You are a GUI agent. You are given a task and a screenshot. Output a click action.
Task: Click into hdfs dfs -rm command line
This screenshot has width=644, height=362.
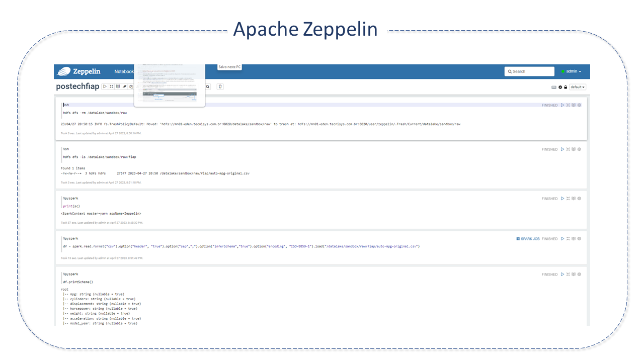pyautogui.click(x=95, y=113)
